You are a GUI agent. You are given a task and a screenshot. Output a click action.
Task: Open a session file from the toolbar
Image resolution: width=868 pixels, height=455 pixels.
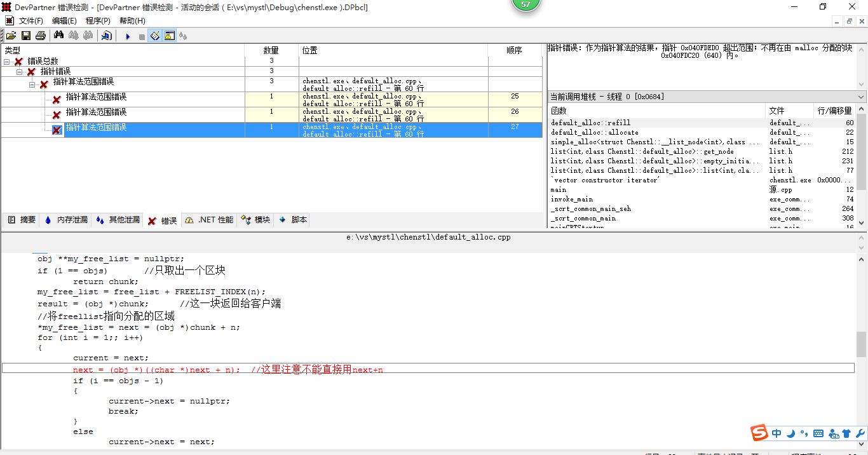click(11, 36)
